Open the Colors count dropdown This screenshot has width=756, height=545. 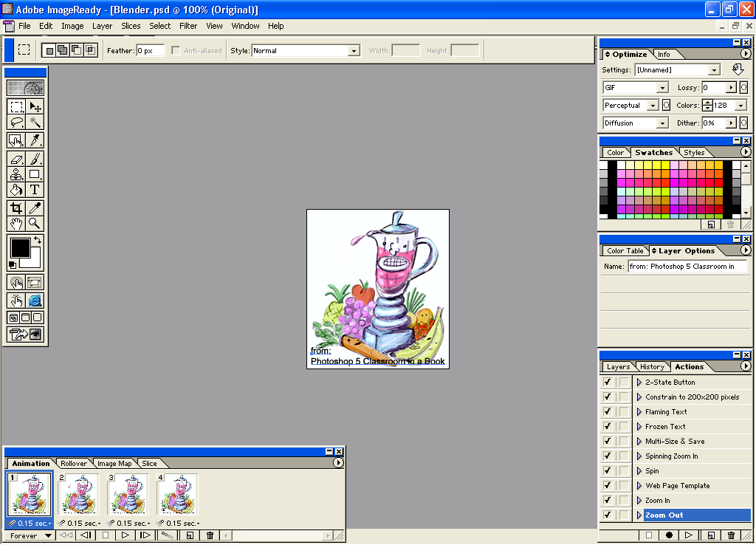[741, 105]
